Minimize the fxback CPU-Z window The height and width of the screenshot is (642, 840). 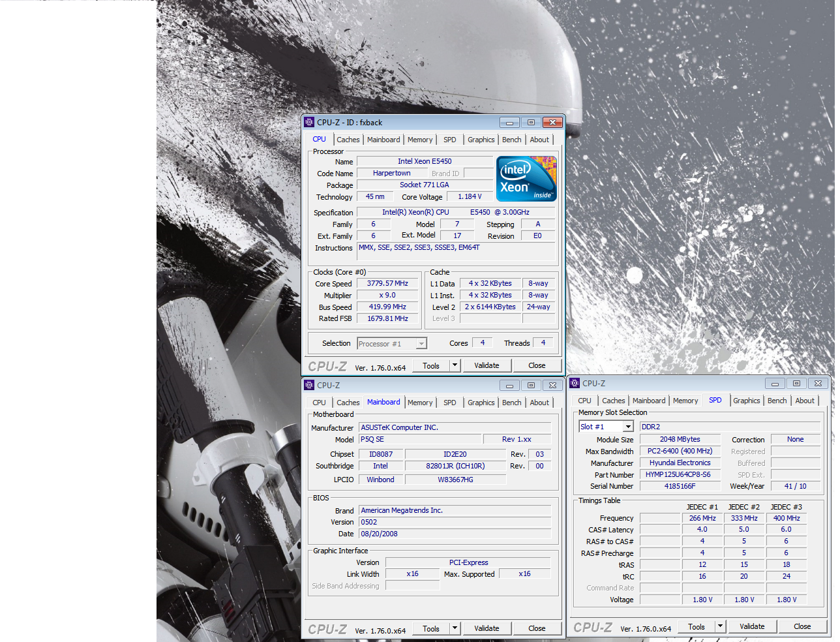[x=509, y=123]
